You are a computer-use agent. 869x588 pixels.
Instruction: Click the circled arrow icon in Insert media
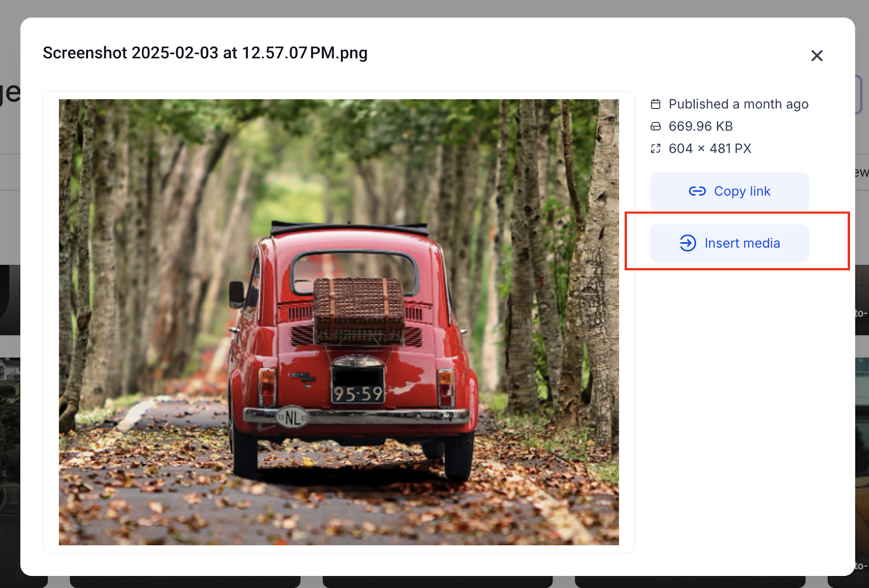688,243
